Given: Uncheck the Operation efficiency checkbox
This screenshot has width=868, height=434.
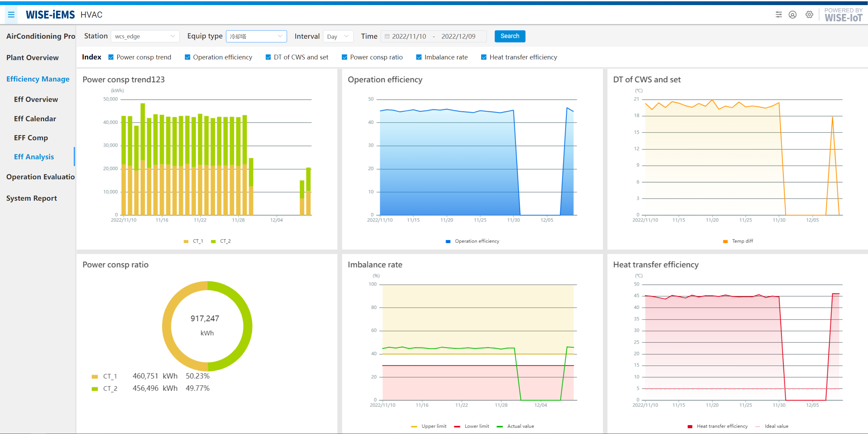Looking at the screenshot, I should tap(187, 57).
